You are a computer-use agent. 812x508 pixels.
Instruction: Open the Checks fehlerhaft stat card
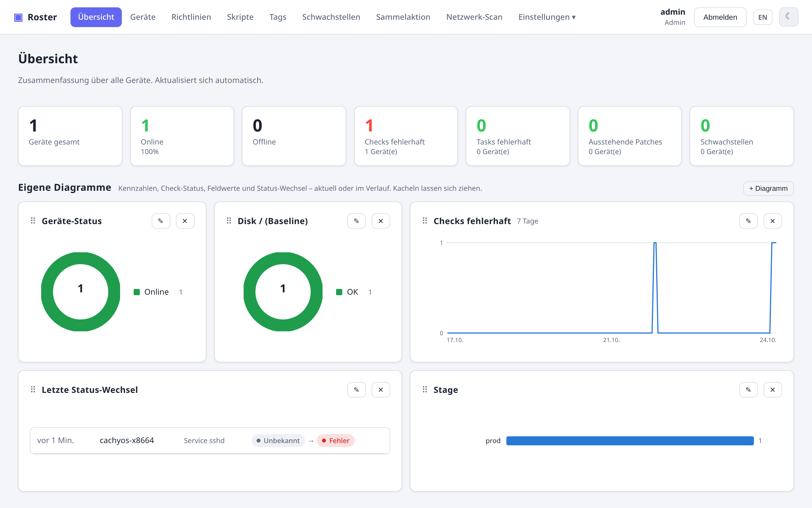coord(406,136)
